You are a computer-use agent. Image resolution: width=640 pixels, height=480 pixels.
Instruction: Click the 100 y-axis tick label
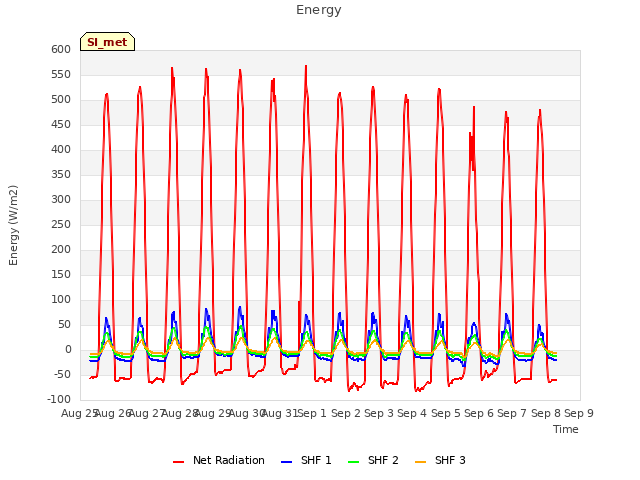[61, 300]
